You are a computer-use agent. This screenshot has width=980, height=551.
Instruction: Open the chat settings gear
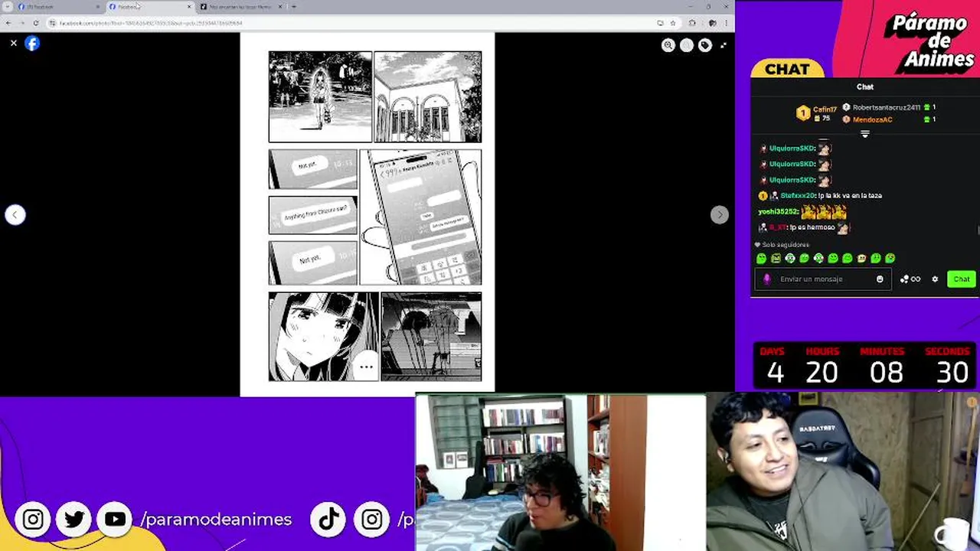(x=935, y=279)
